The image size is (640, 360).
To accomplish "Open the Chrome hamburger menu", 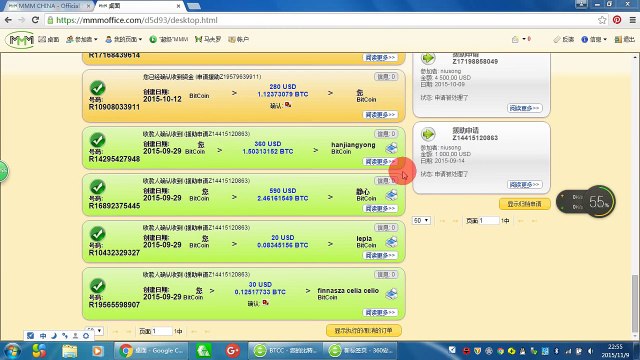I will (x=632, y=20).
